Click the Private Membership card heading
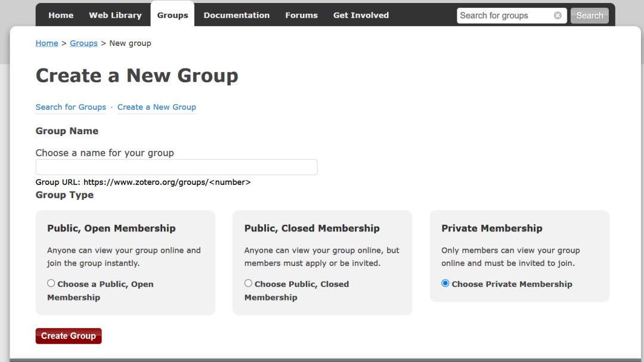The width and height of the screenshot is (644, 362). tap(491, 228)
